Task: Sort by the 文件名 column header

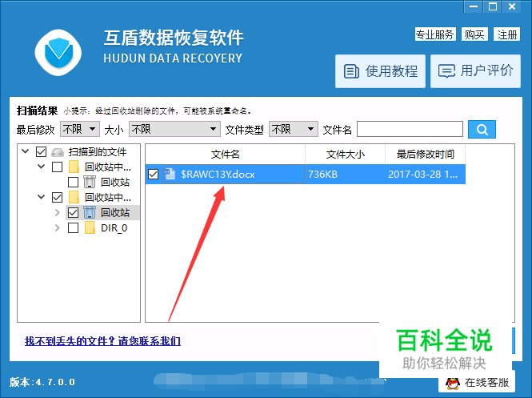Action: pyautogui.click(x=226, y=155)
